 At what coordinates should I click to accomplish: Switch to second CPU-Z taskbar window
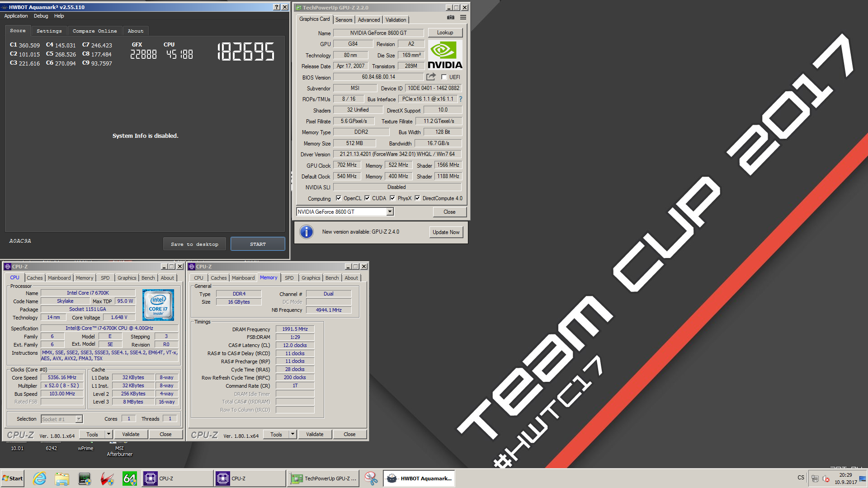(x=250, y=479)
